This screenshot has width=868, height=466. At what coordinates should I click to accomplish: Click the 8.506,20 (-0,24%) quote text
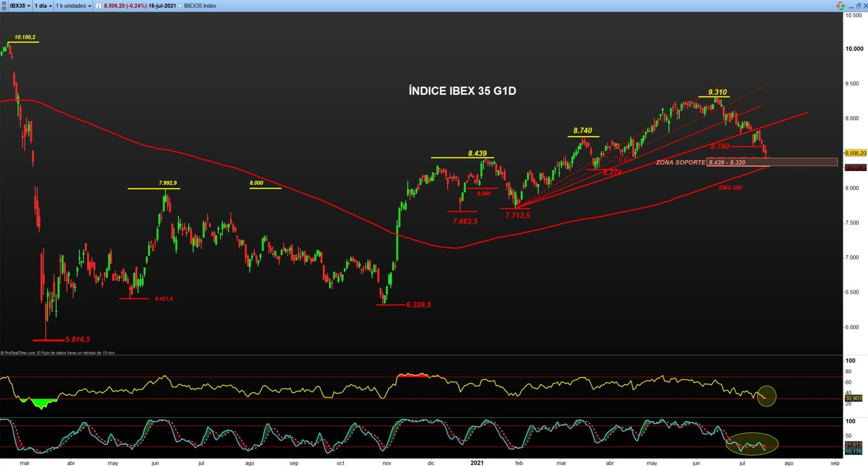pos(125,6)
